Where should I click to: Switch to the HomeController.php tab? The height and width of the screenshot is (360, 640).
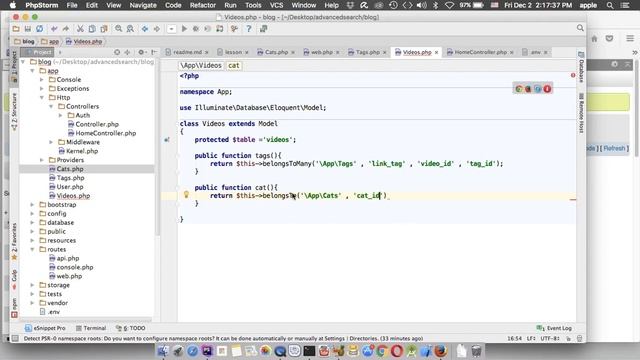tap(480, 52)
